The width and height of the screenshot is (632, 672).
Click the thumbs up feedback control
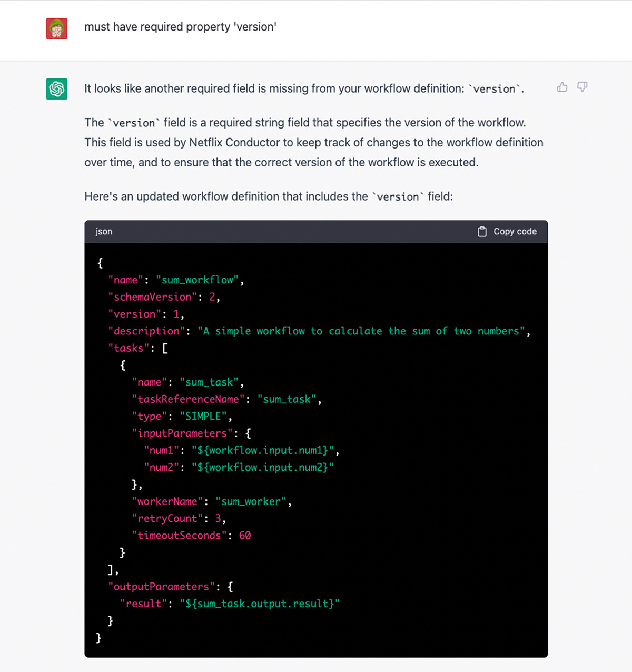pos(562,87)
